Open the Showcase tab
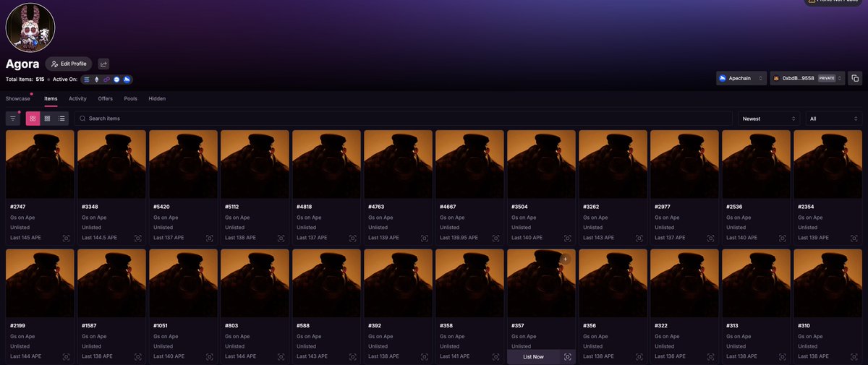The image size is (868, 365). point(18,98)
